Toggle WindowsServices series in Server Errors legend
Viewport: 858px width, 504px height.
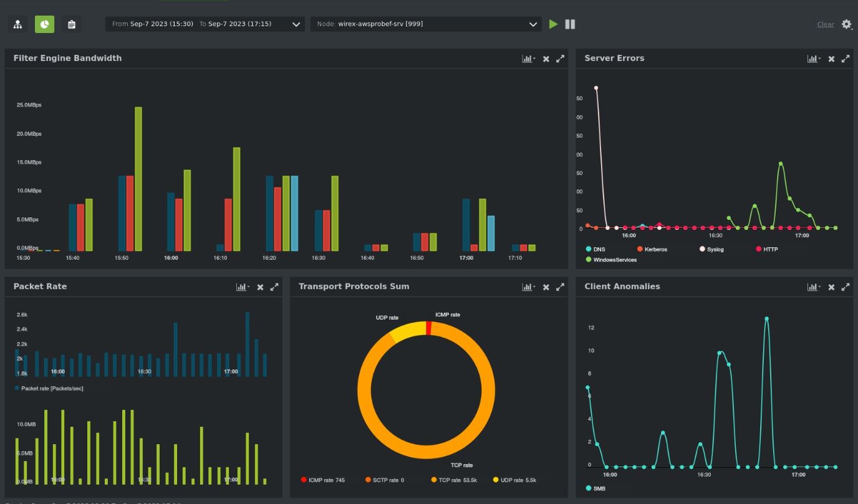pyautogui.click(x=614, y=260)
